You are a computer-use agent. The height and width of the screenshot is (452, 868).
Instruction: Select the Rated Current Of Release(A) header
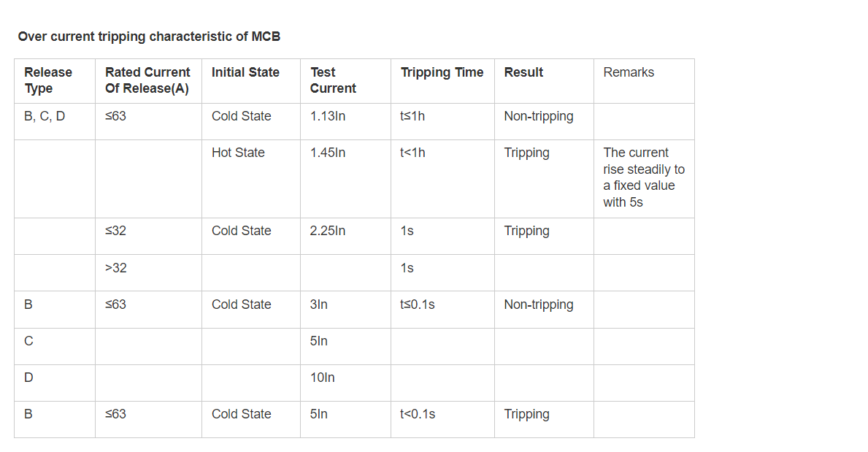point(147,80)
